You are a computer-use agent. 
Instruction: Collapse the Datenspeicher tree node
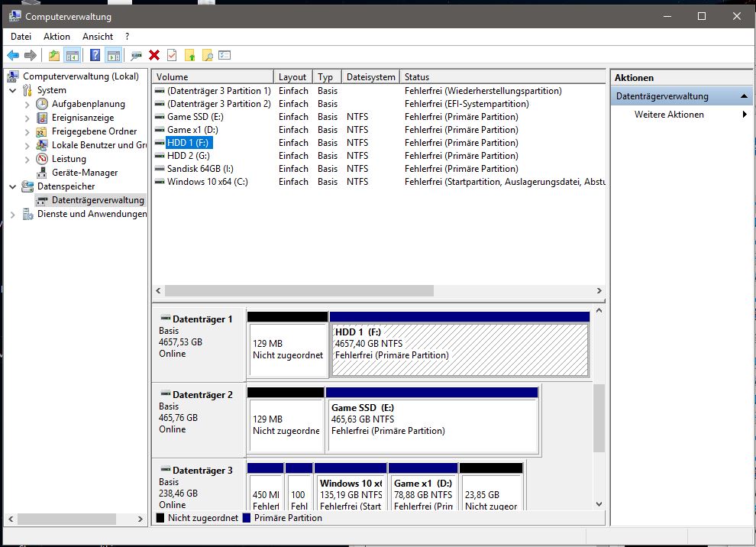tap(13, 186)
